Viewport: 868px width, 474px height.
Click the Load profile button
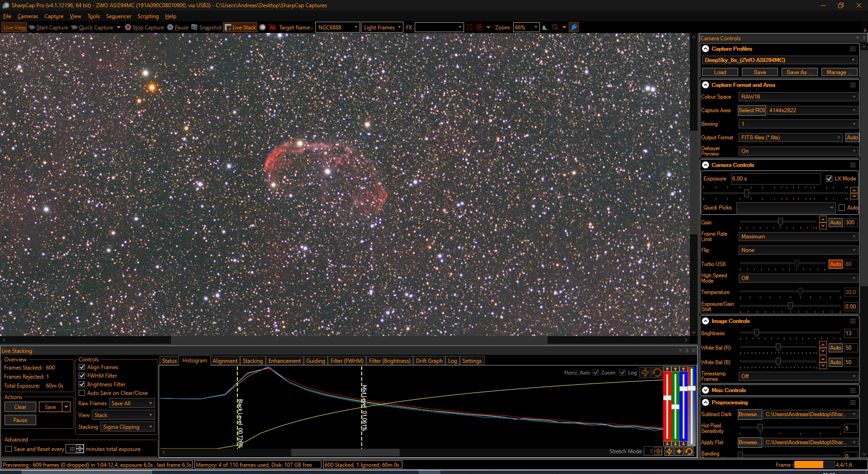[720, 72]
